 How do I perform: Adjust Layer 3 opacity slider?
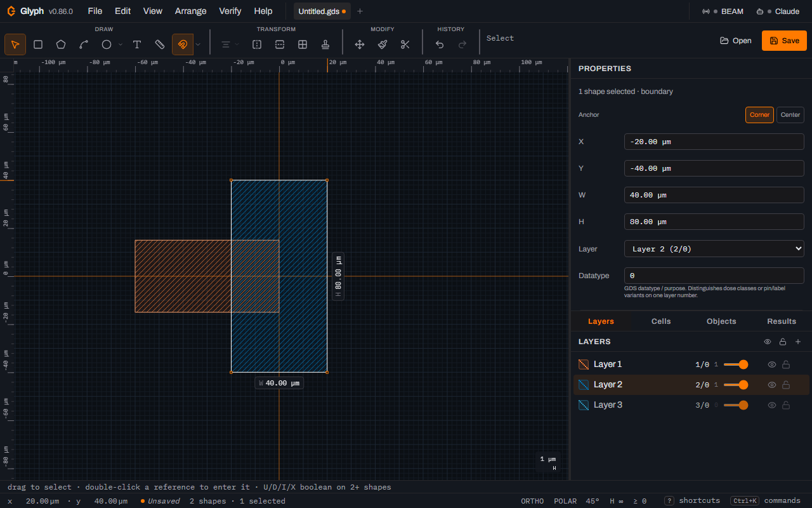[x=736, y=405]
